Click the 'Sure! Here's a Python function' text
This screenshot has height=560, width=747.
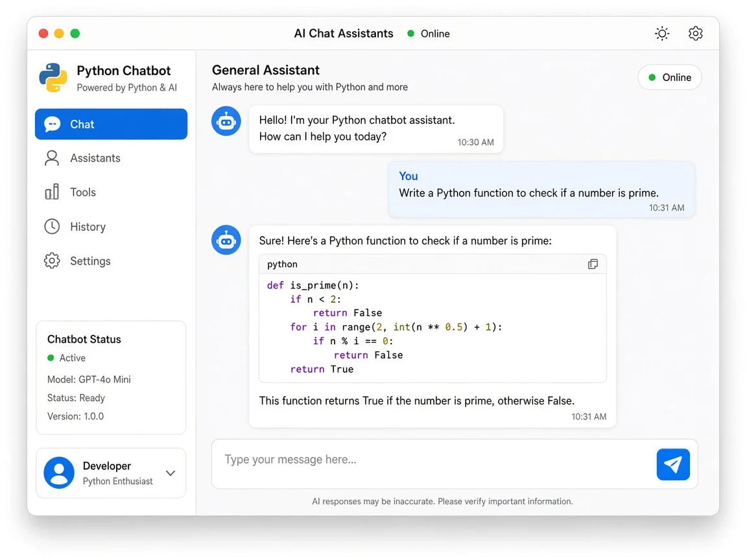[x=405, y=241]
